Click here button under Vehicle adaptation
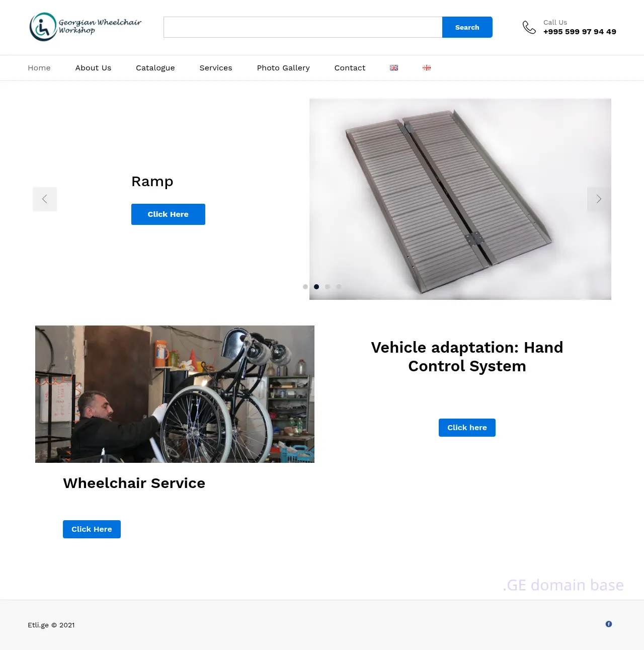 467,428
